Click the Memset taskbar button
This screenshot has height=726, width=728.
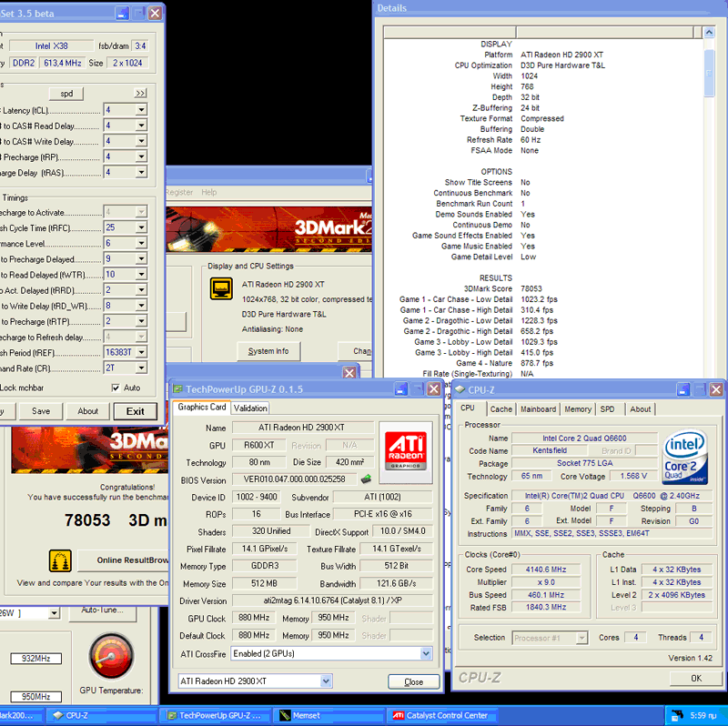[328, 715]
